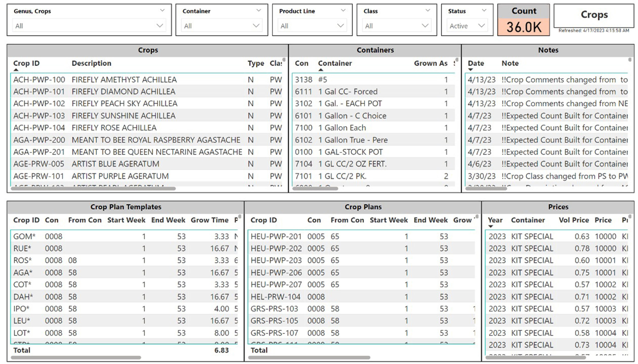Open the Container 'All' dropdown
The image size is (638, 364).
point(222,26)
